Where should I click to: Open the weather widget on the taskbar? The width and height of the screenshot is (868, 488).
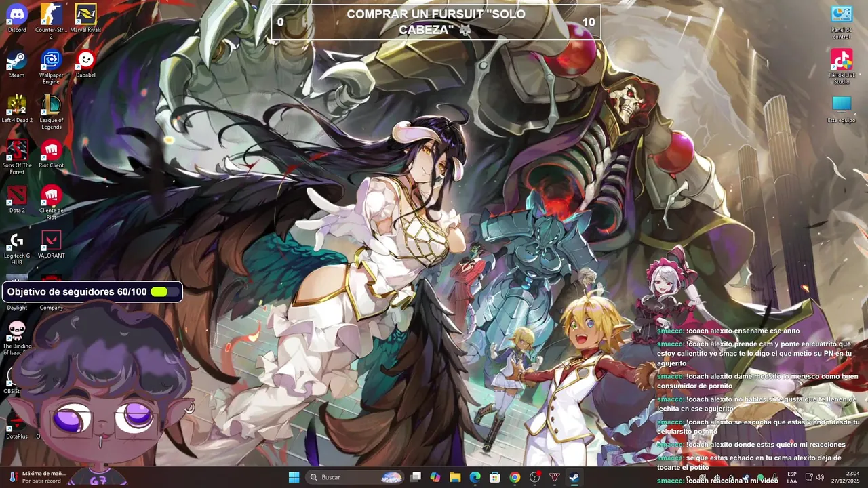[x=37, y=477]
